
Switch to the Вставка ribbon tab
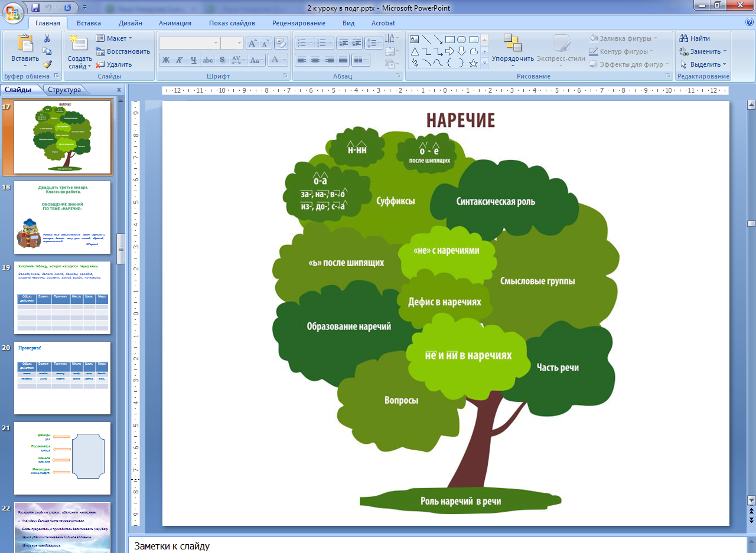[x=89, y=23]
